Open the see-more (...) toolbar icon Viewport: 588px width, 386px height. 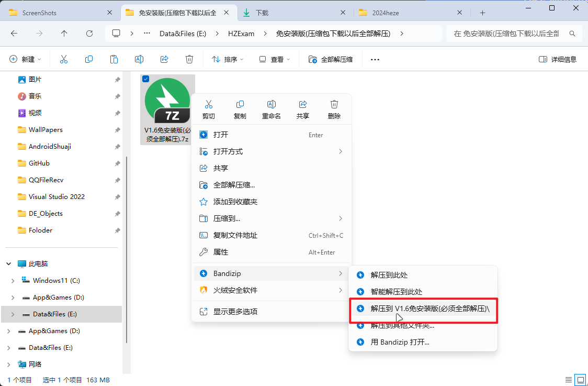pos(375,59)
